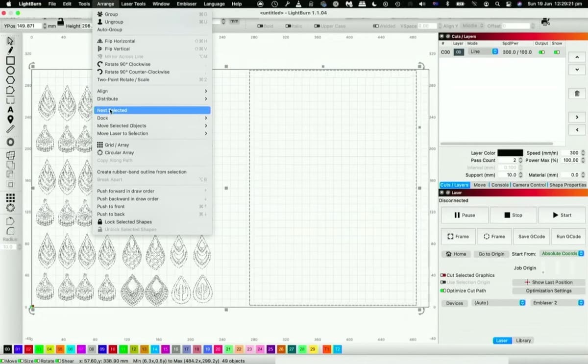Toggle Shear option in status bar

(x=59, y=361)
